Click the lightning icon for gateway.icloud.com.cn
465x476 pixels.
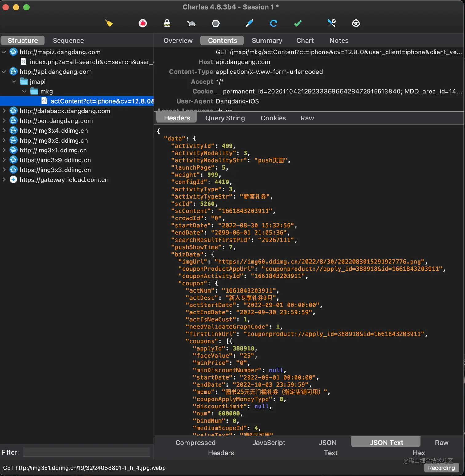click(13, 180)
